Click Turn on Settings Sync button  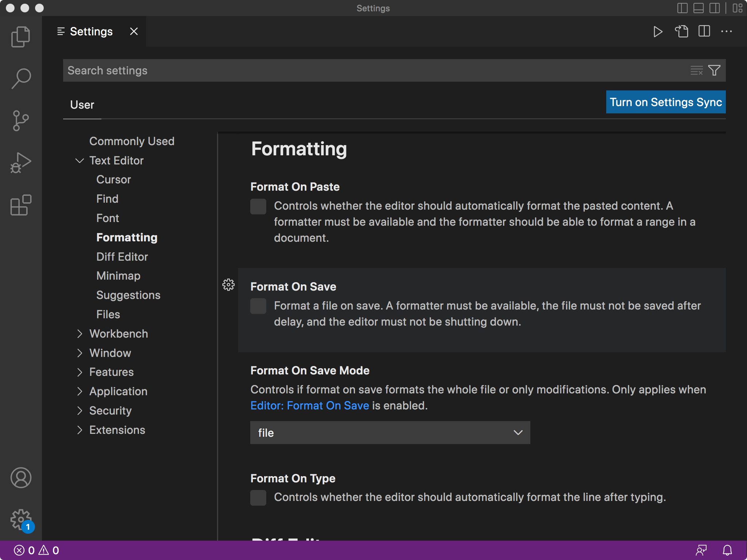click(x=665, y=102)
